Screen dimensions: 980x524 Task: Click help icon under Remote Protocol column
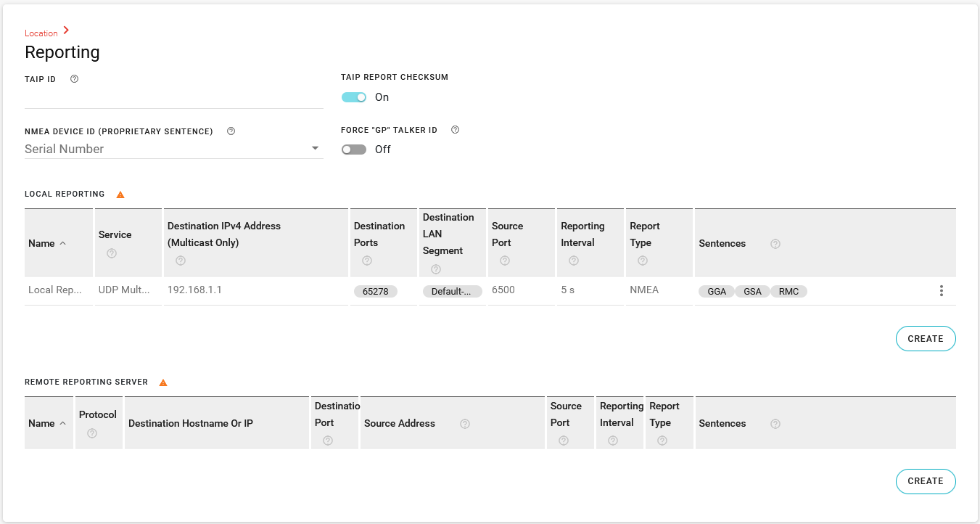(x=91, y=433)
